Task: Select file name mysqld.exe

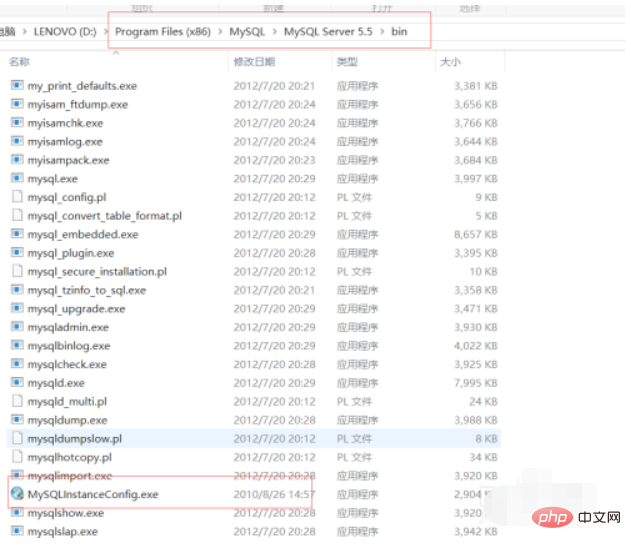Action: point(56,383)
